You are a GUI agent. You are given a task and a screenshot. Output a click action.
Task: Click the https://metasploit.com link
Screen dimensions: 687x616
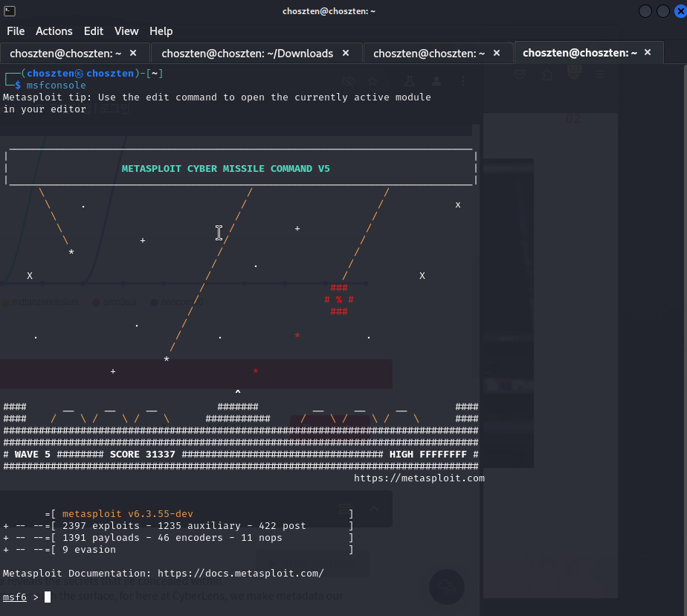click(x=419, y=478)
